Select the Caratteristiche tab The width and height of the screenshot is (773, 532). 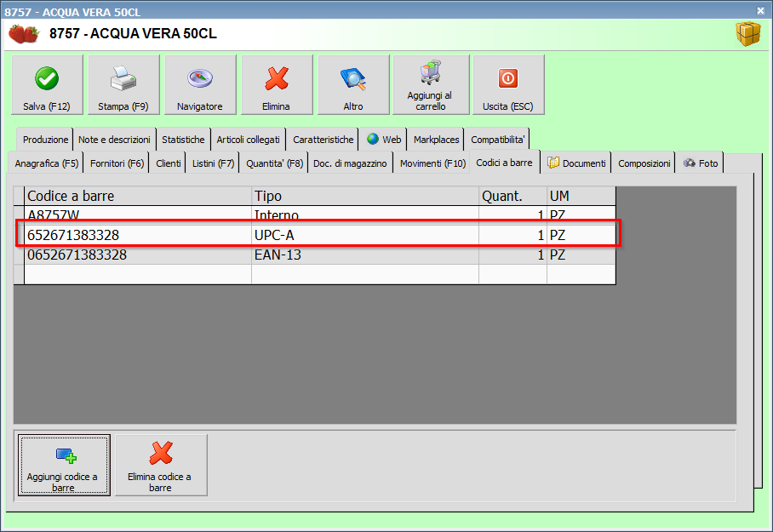pyautogui.click(x=323, y=140)
